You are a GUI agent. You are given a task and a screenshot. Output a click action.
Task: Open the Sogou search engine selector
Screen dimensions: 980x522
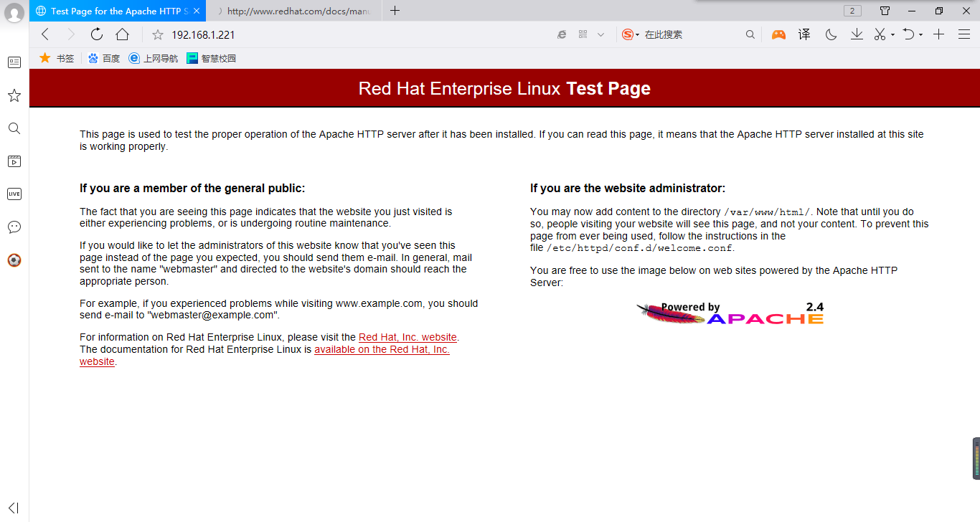point(630,34)
